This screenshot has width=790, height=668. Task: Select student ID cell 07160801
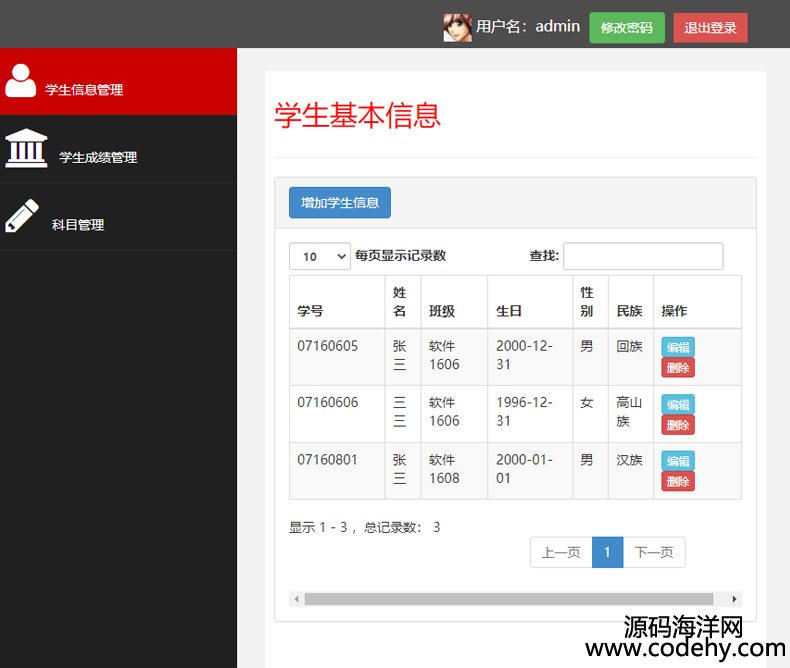tap(337, 471)
